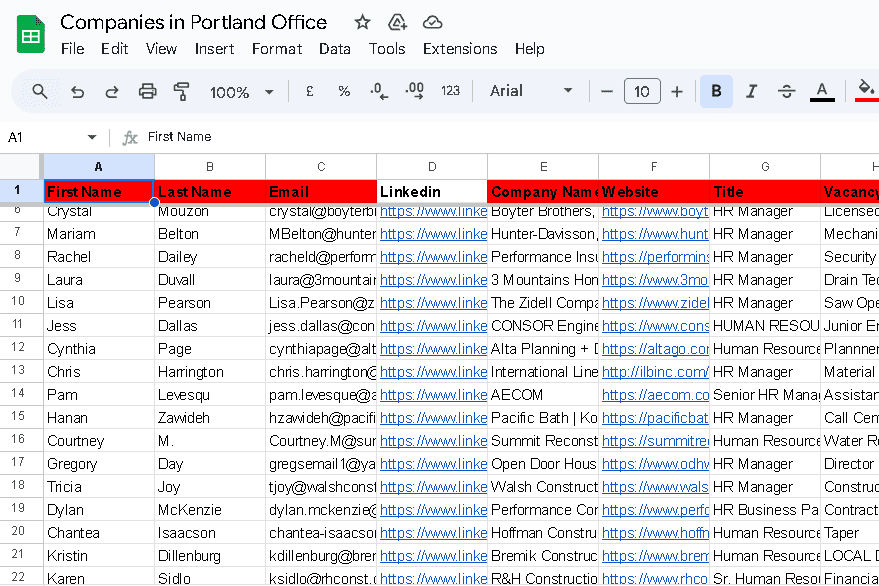
Task: Select the Taper vacancy cell
Action: (850, 533)
